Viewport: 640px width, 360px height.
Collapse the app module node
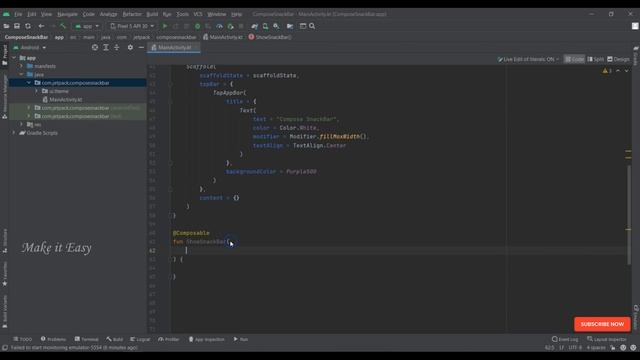tap(14, 58)
